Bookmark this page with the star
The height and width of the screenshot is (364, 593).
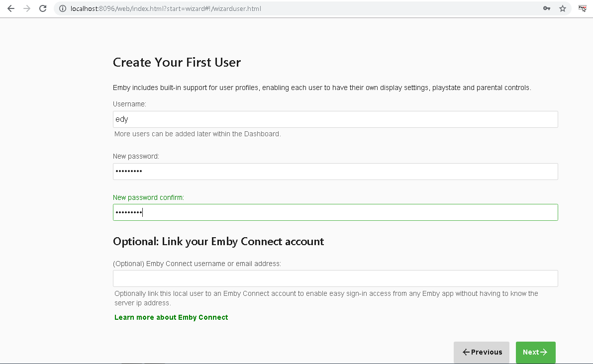pyautogui.click(x=563, y=8)
